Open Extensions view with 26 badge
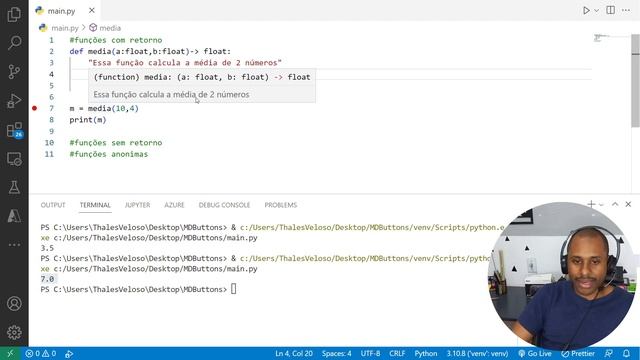 point(15,130)
